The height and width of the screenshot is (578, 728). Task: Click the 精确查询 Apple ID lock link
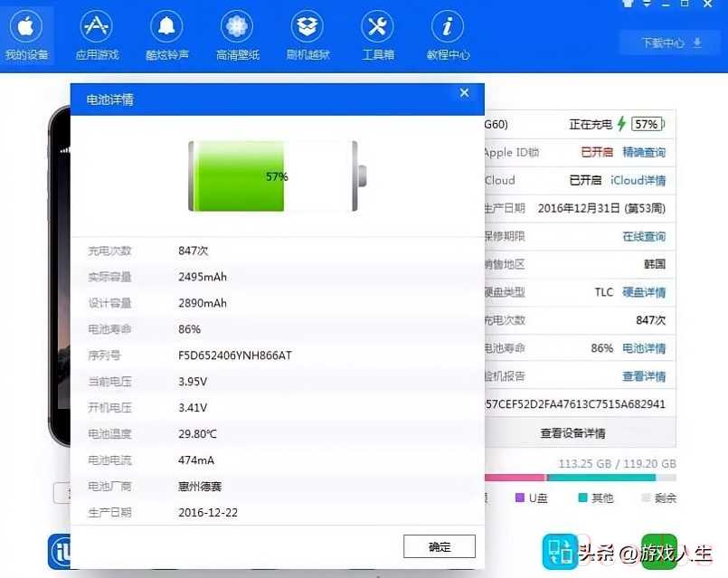tap(644, 152)
